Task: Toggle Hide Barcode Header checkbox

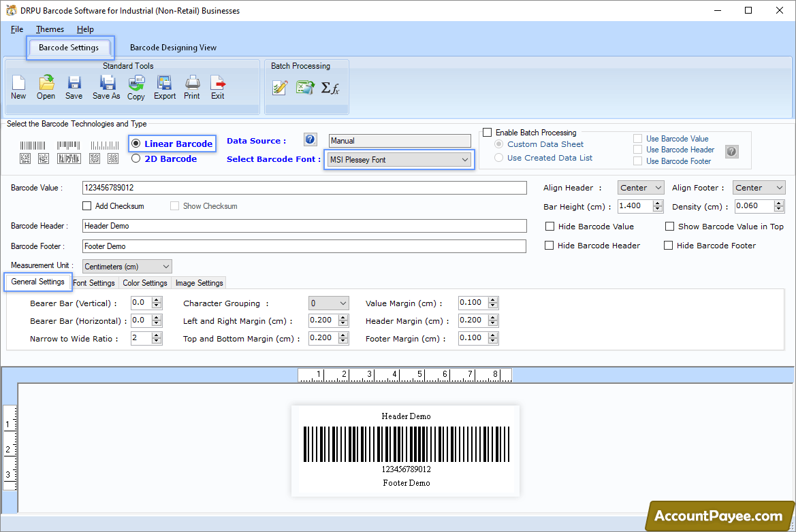Action: coord(549,246)
